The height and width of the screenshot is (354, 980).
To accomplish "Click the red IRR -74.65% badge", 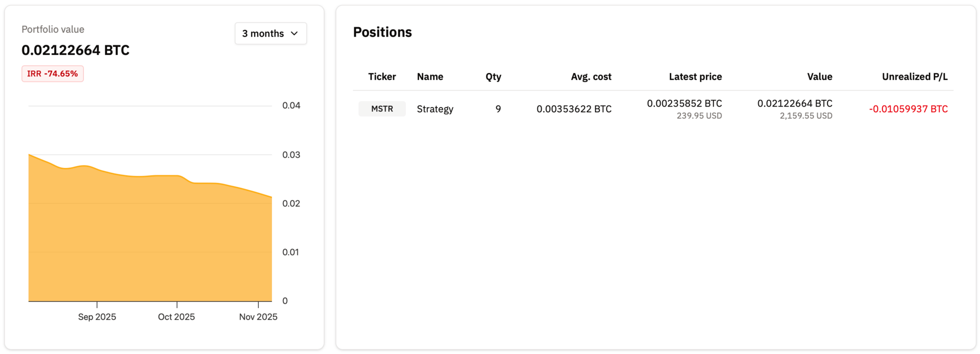I will 52,74.
